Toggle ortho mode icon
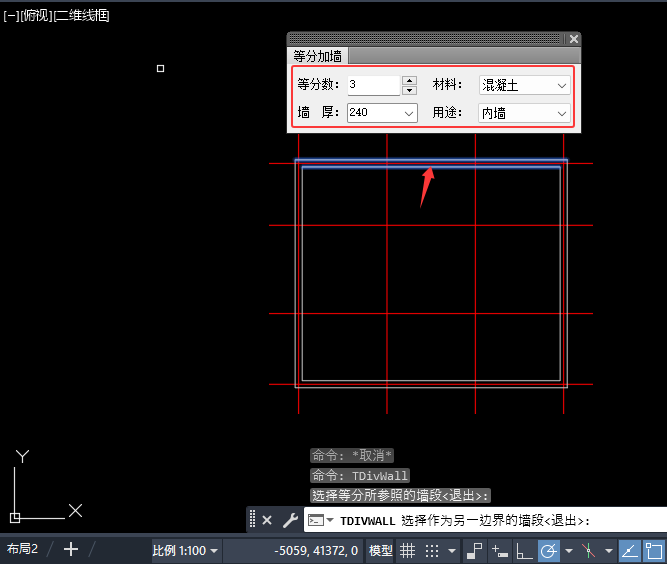 [x=524, y=551]
